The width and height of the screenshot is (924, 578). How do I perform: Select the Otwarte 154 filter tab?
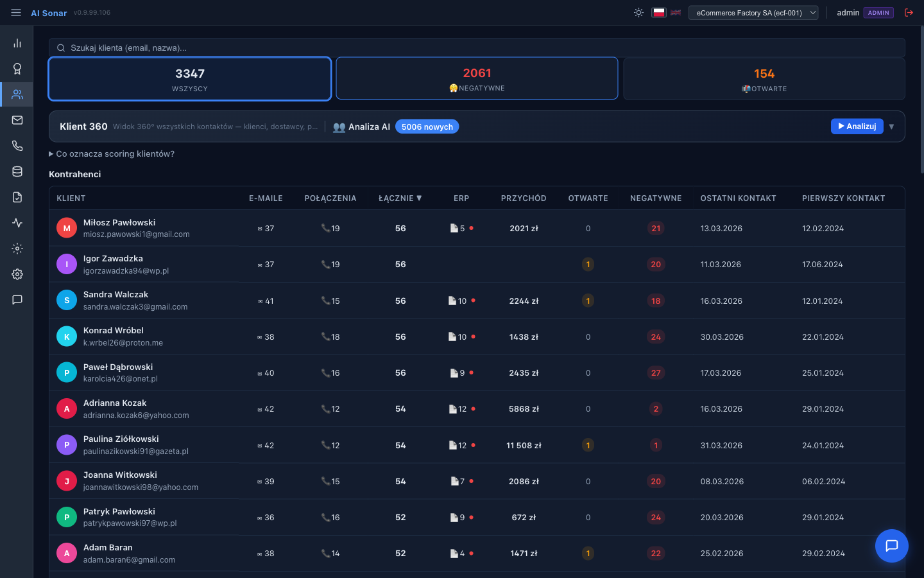[764, 79]
